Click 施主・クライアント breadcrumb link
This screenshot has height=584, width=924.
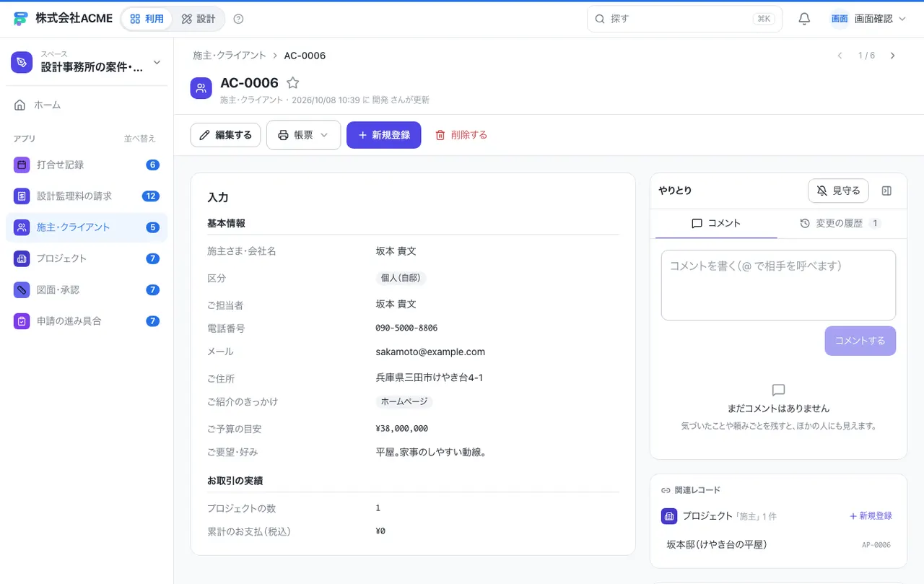[x=228, y=56]
